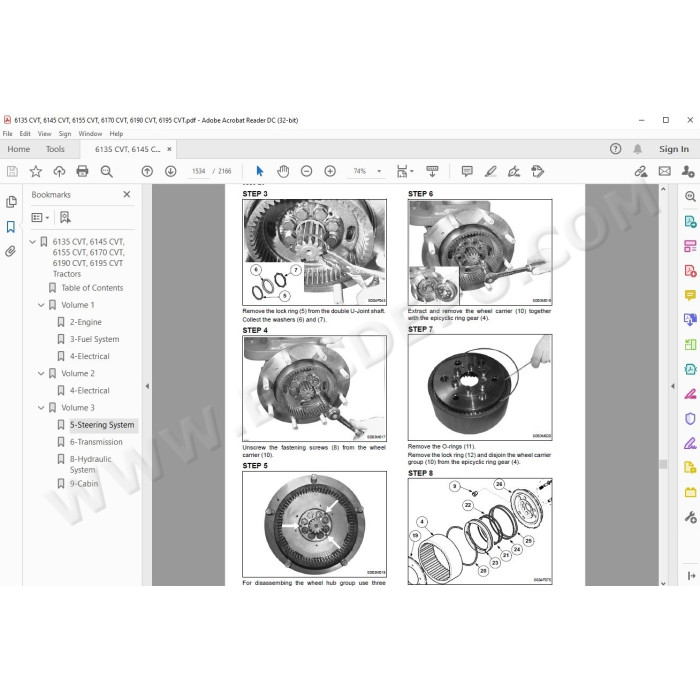Click the vertical scrollbar thumb

pyautogui.click(x=663, y=464)
